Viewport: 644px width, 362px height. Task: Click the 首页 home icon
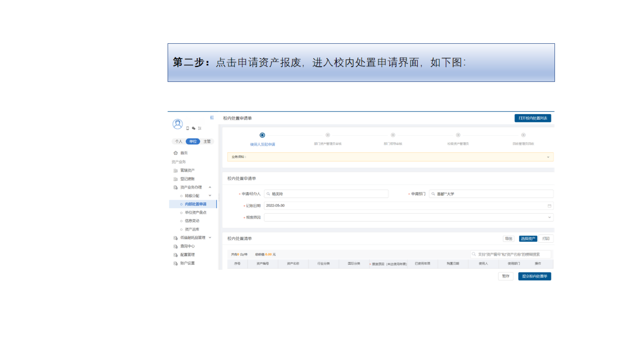(x=175, y=153)
